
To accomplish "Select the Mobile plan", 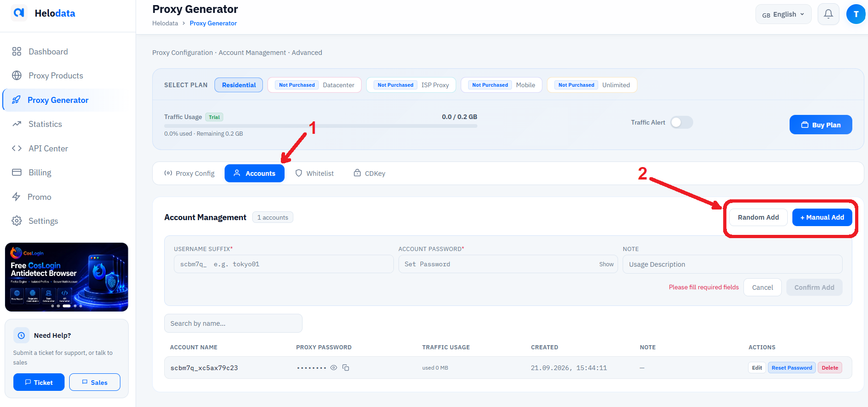I will click(x=501, y=85).
